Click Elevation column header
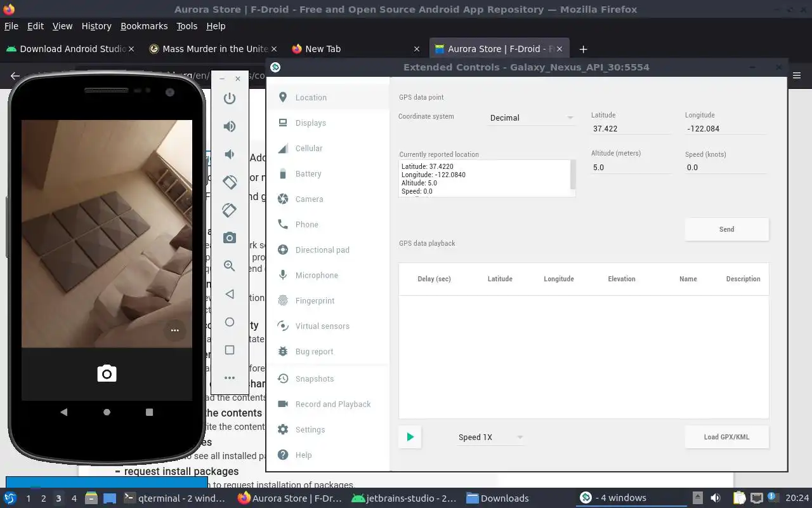This screenshot has height=508, width=812. 622,279
